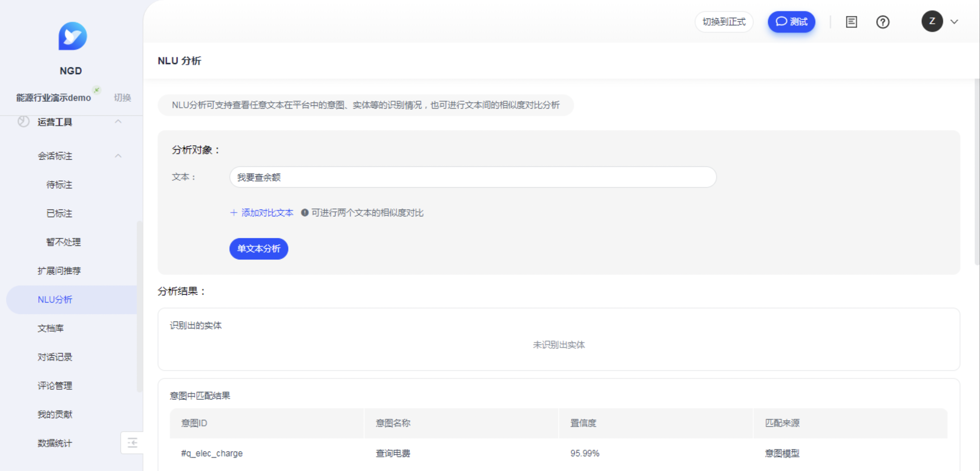Screen dimensions: 980x471
Task: Collapse the 运营工具 menu chevron
Action: [x=118, y=121]
